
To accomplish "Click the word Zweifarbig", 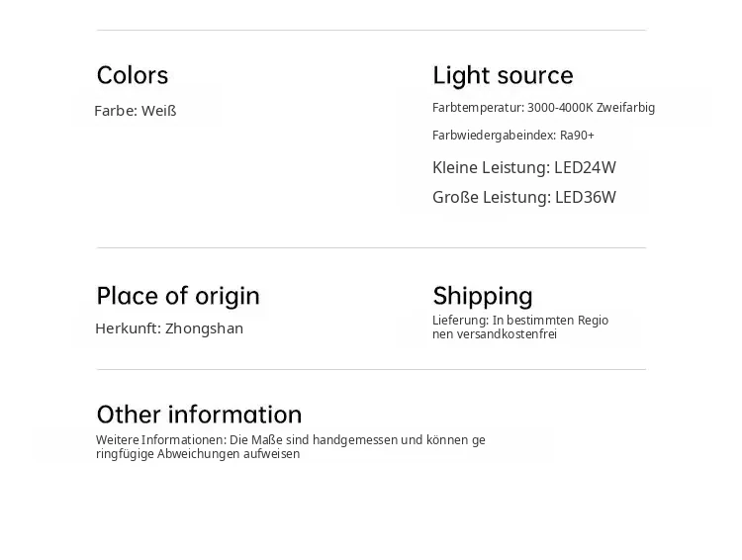I will [625, 108].
